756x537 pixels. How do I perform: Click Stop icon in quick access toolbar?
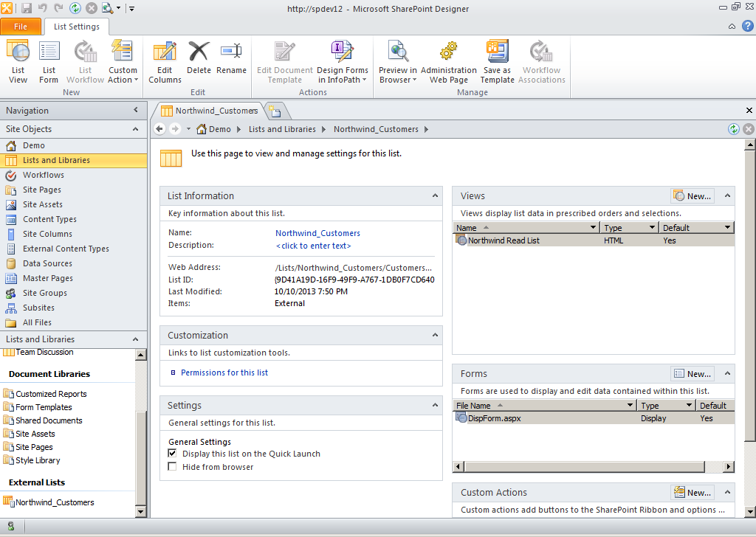pyautogui.click(x=91, y=8)
